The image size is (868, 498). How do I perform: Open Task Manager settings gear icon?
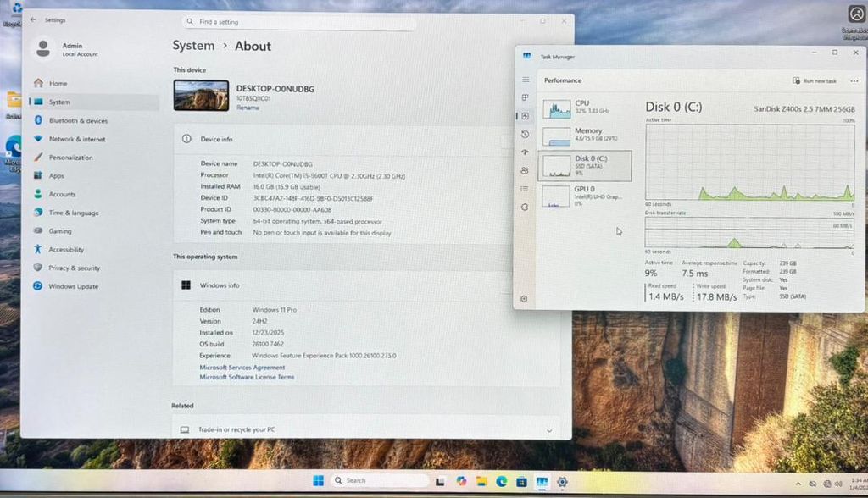(x=525, y=298)
